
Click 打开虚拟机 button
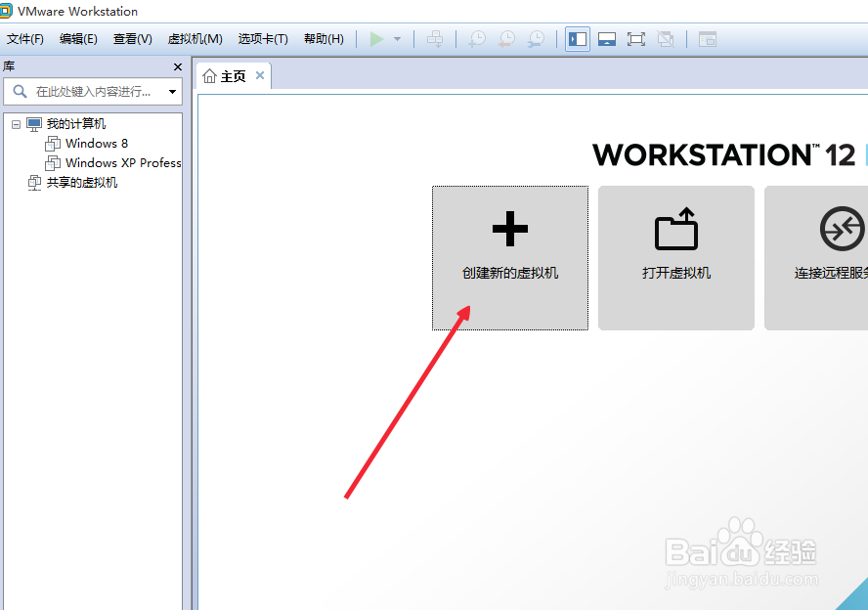pyautogui.click(x=675, y=258)
